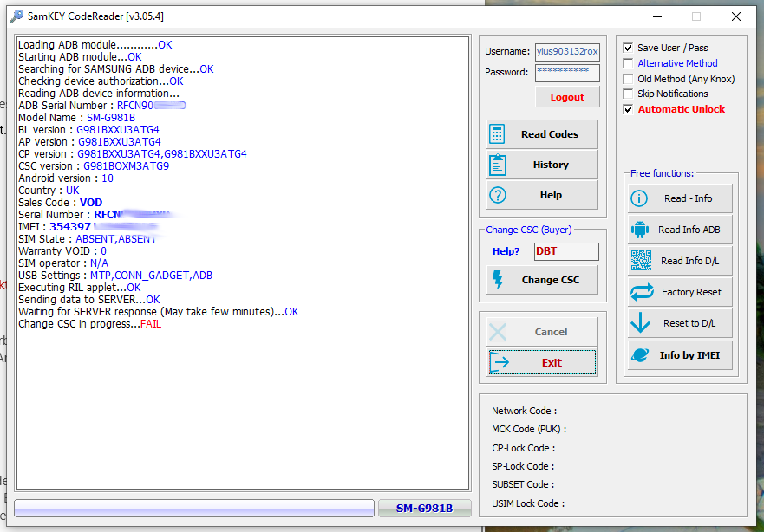This screenshot has width=764, height=532.
Task: Click the History clipboard icon
Action: coord(498,165)
